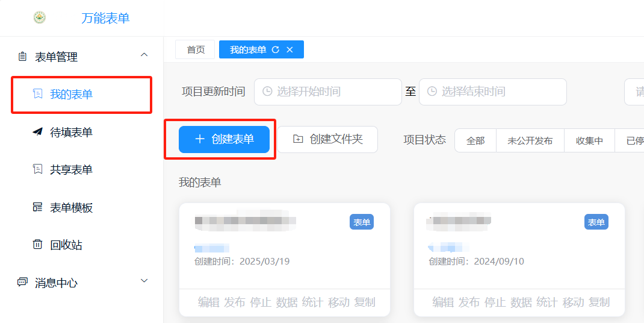Viewport: 644px width, 323px height.
Task: Click the paper plane icon beside 待填表单
Action: point(37,131)
